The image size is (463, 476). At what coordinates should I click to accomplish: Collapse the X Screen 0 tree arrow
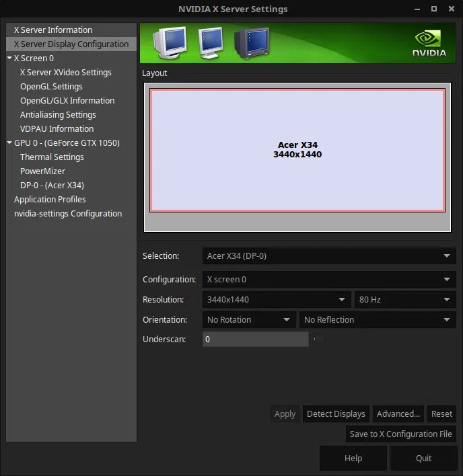coord(9,58)
